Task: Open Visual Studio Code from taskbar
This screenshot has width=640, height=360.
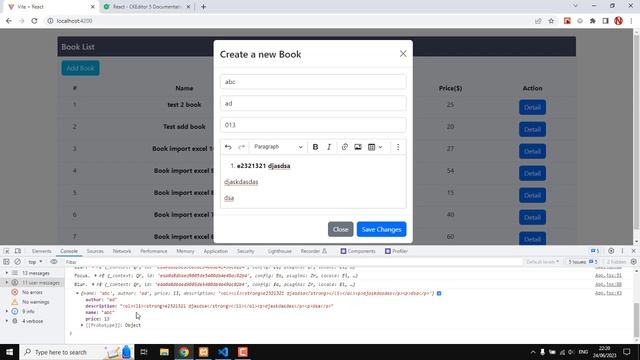Action: [x=223, y=352]
